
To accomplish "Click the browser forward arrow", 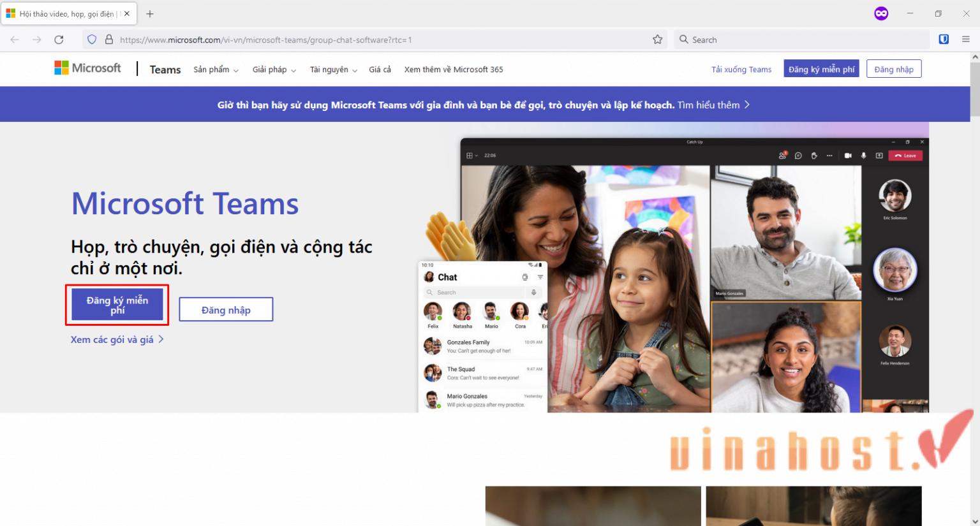I will (x=37, y=40).
